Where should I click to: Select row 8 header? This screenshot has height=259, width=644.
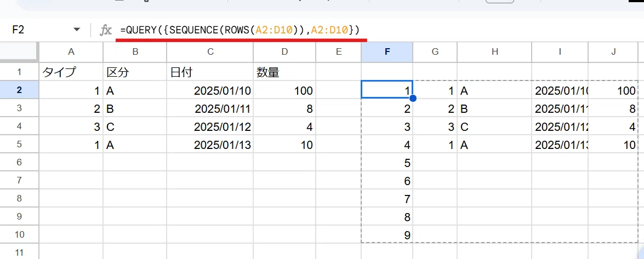tap(19, 198)
